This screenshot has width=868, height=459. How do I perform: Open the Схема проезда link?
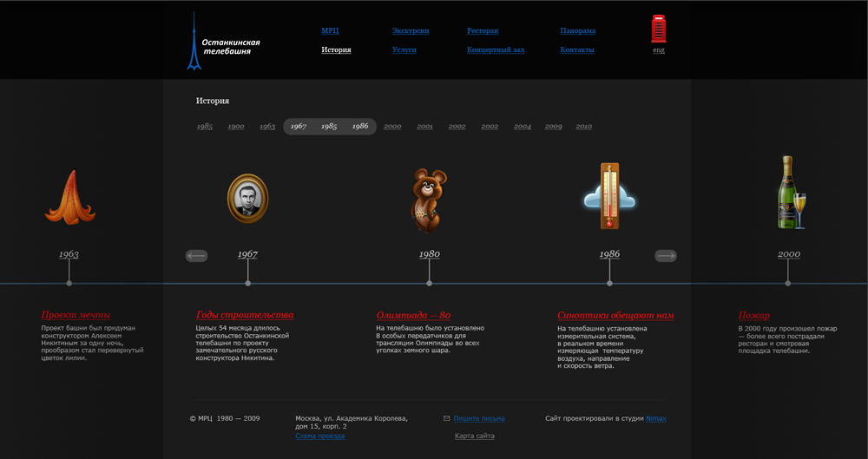point(319,436)
